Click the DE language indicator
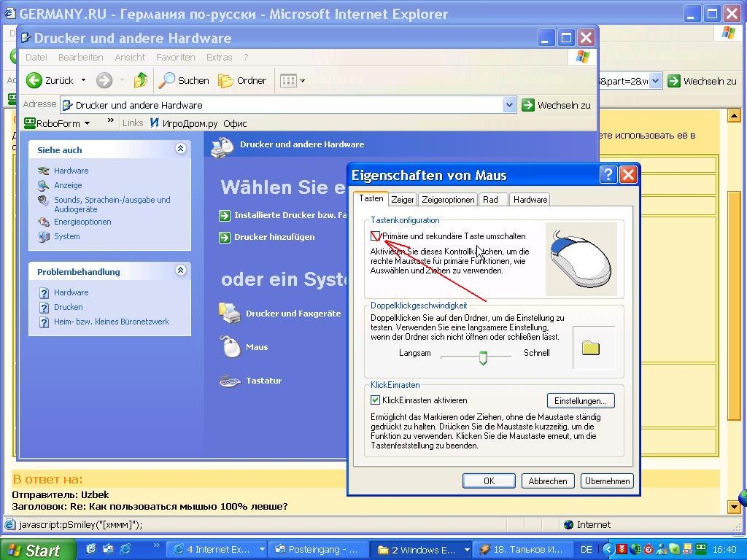747x560 pixels. [x=586, y=550]
